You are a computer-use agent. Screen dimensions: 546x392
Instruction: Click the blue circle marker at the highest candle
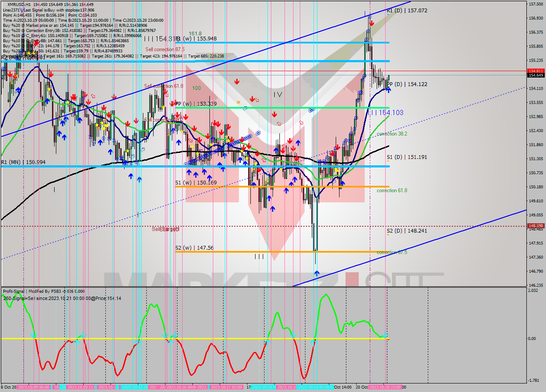[x=370, y=17]
